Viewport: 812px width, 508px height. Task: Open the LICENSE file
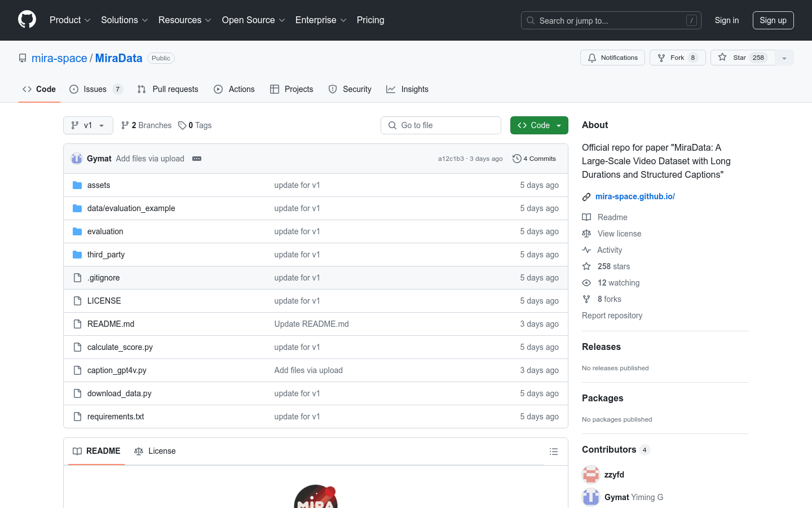pos(104,301)
